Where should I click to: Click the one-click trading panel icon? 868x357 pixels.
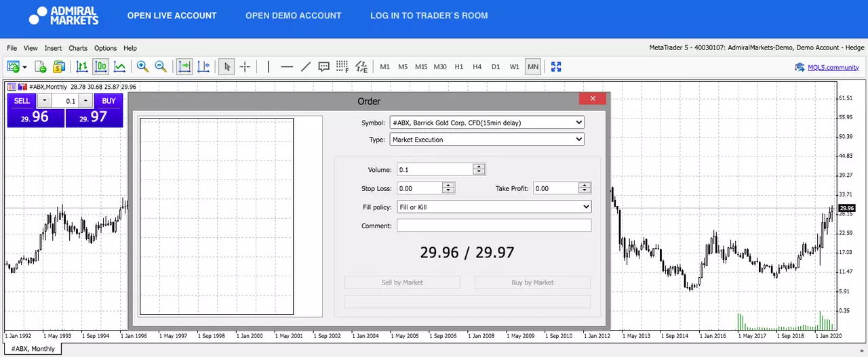(12, 87)
